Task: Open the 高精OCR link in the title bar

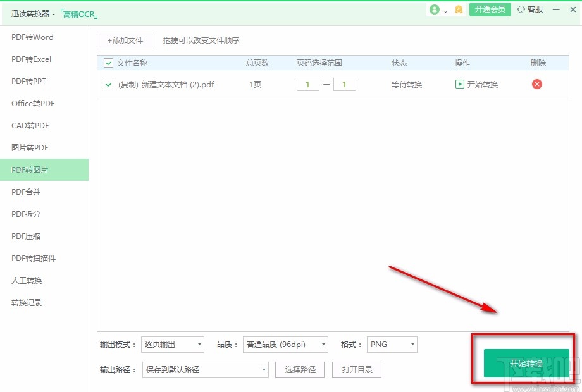Action: tap(78, 13)
